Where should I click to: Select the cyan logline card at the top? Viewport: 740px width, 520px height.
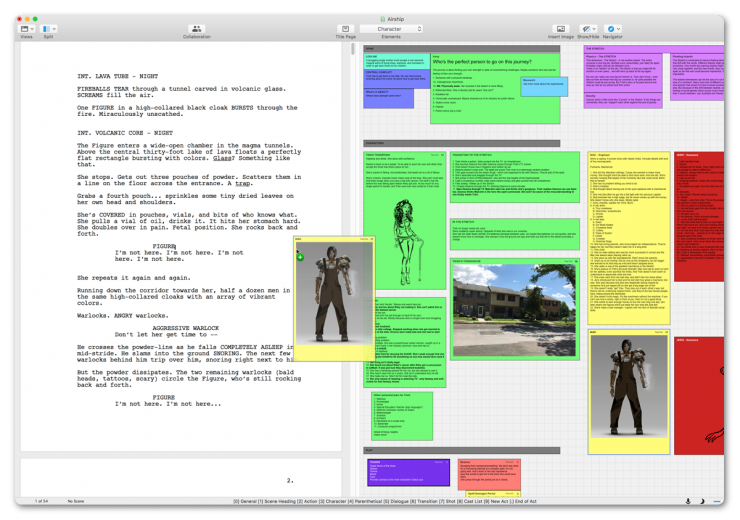click(397, 61)
